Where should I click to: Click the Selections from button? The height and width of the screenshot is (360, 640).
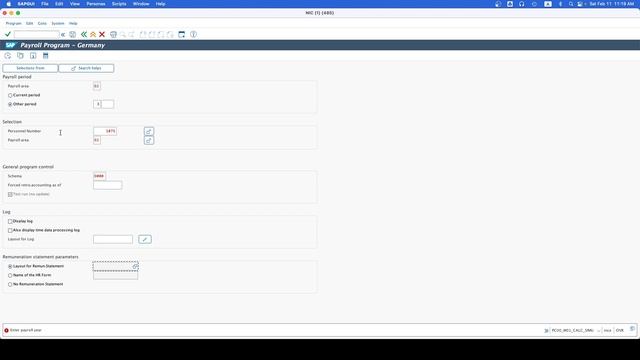click(x=30, y=68)
